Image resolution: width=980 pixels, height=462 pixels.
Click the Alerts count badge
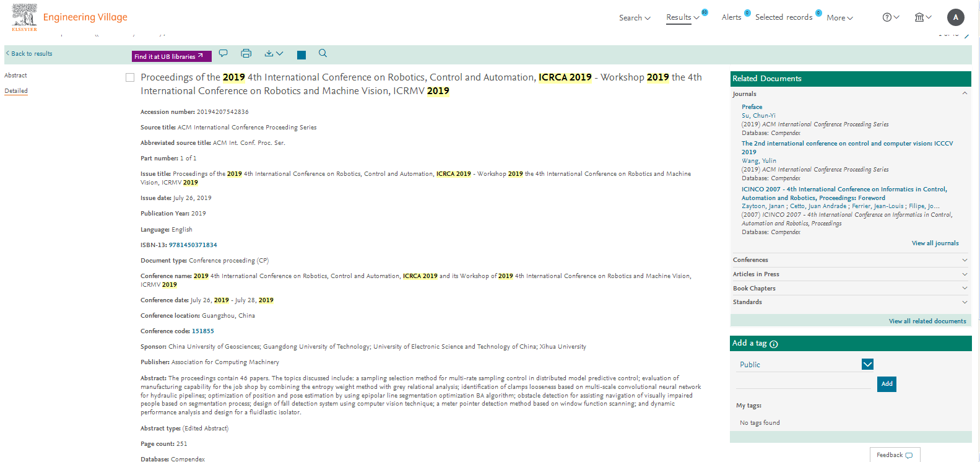(x=747, y=12)
